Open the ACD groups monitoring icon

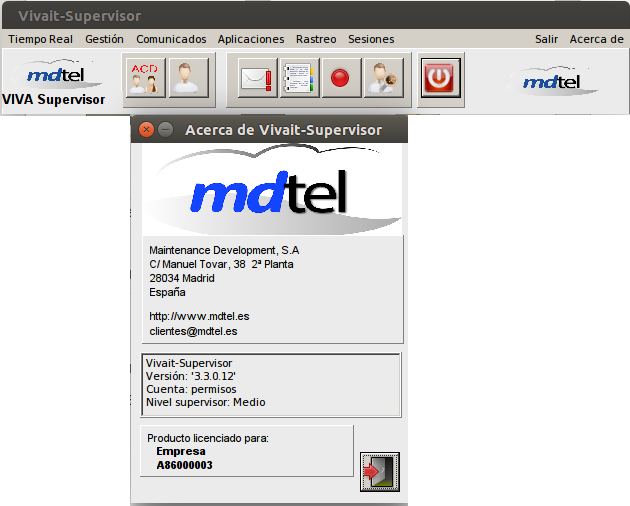point(145,78)
